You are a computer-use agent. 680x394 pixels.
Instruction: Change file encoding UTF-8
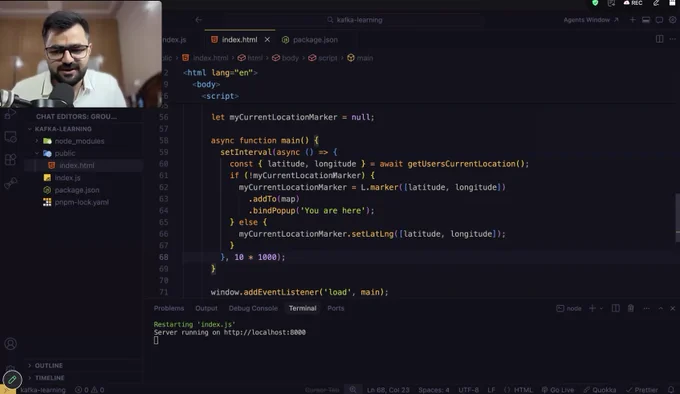tap(468, 390)
